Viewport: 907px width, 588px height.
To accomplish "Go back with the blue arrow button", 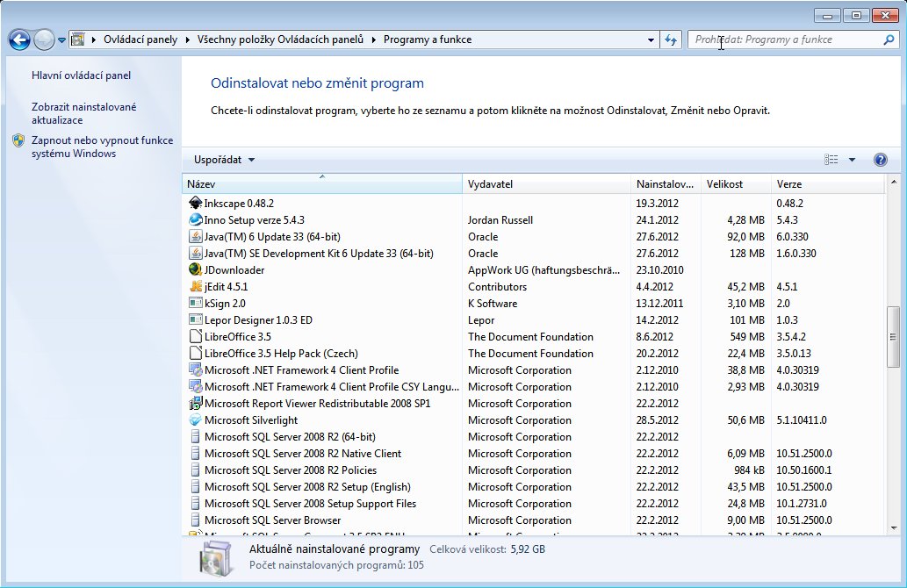I will 19,39.
